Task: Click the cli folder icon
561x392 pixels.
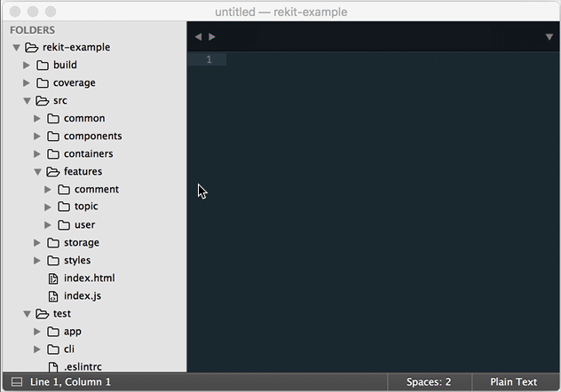Action: point(53,349)
